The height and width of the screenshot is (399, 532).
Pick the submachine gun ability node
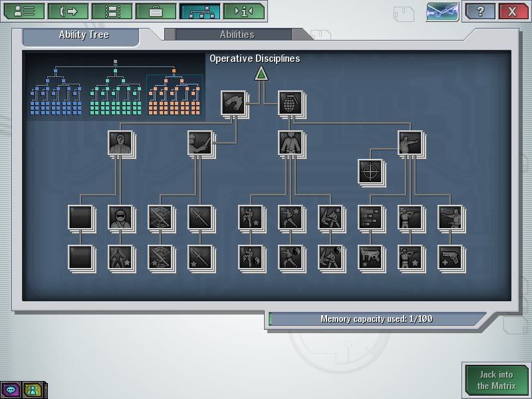(370, 257)
